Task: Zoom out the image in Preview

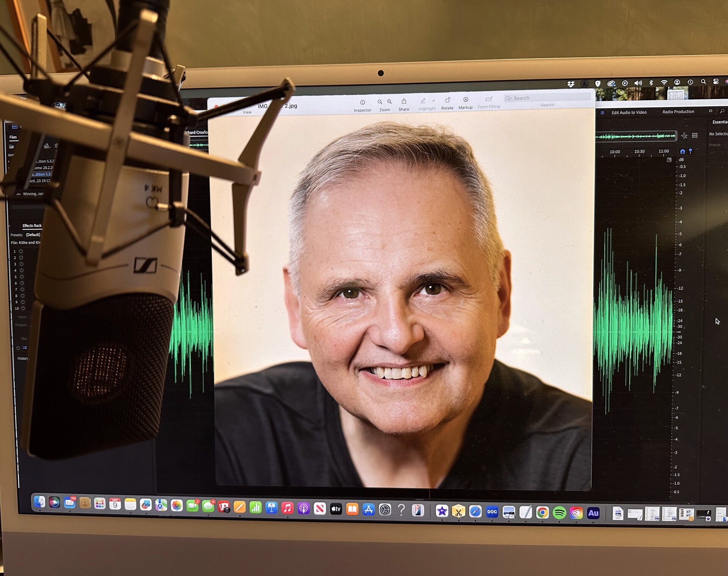Action: click(x=380, y=102)
